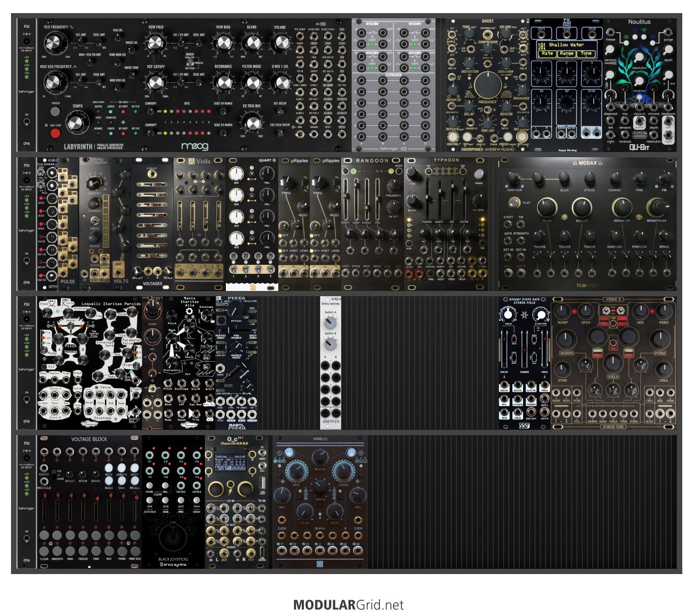The height and width of the screenshot is (616, 698).
Task: Select the Steady State Gate Stereo Field module
Action: [525, 363]
